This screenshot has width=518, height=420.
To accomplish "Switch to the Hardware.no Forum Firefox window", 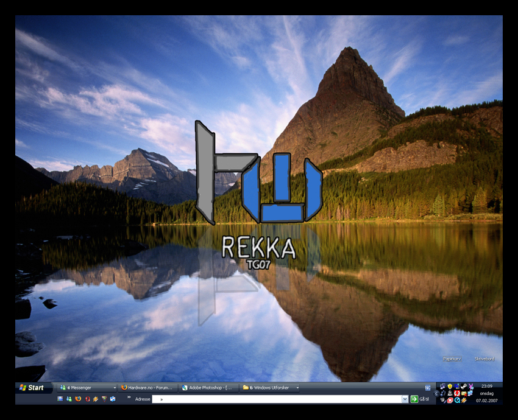I will [x=148, y=388].
